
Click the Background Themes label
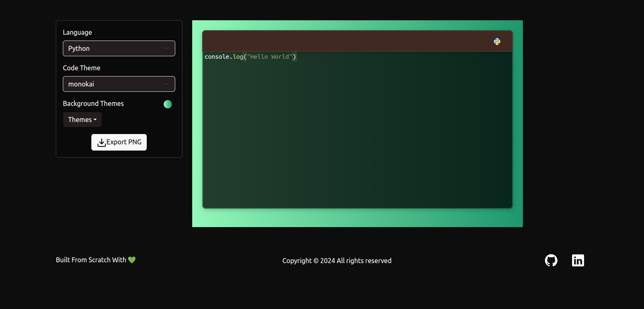pyautogui.click(x=93, y=103)
